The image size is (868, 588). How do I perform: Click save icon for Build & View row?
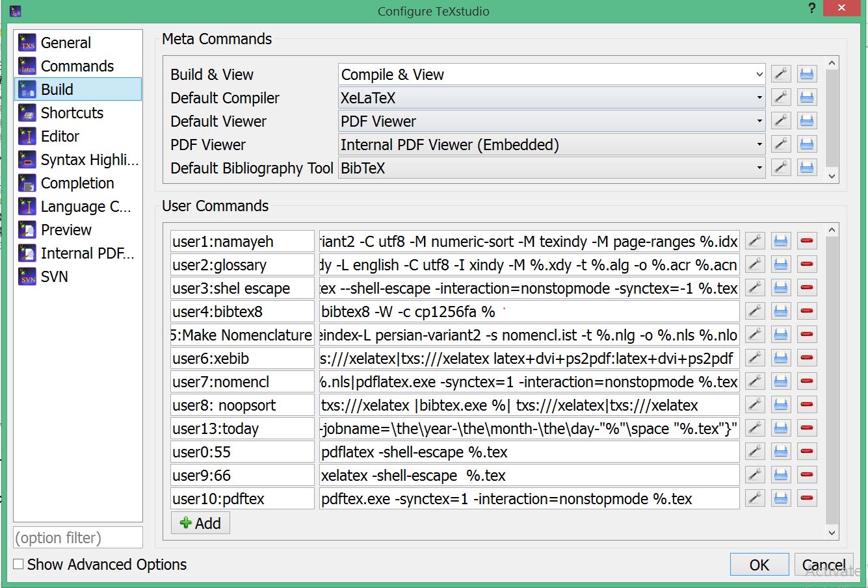(x=807, y=74)
